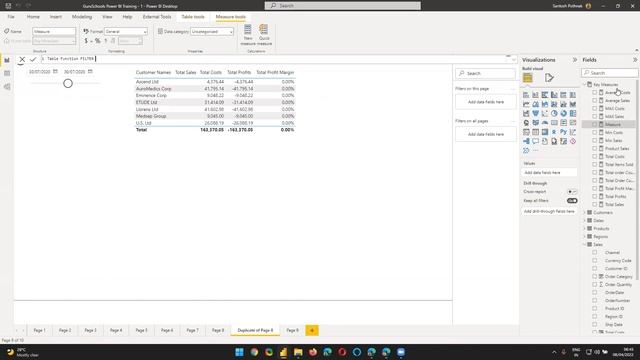This screenshot has width=640, height=360.
Task: Expand the Regions table
Action: tap(584, 236)
